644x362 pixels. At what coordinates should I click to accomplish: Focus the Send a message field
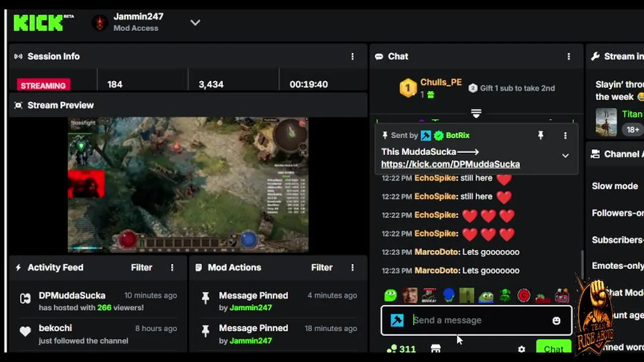point(476,320)
